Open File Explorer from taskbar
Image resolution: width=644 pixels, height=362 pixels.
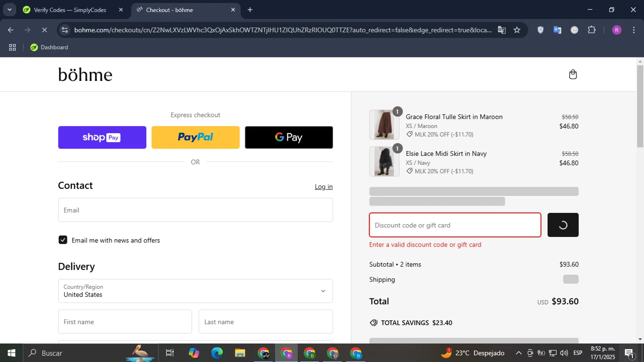240,353
